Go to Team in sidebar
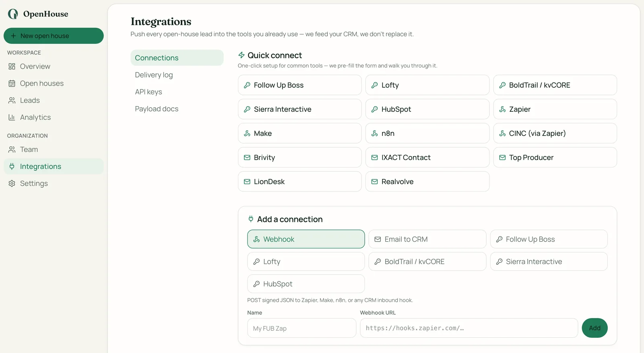644x353 pixels. click(x=54, y=150)
